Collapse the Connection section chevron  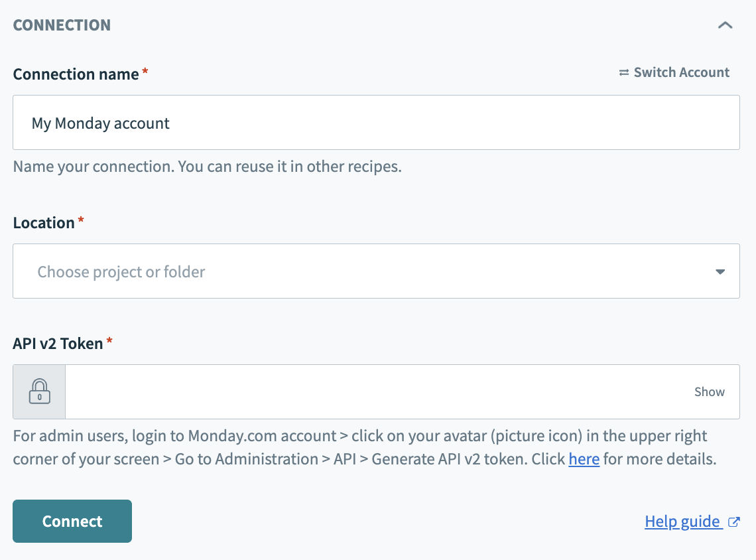click(x=725, y=25)
